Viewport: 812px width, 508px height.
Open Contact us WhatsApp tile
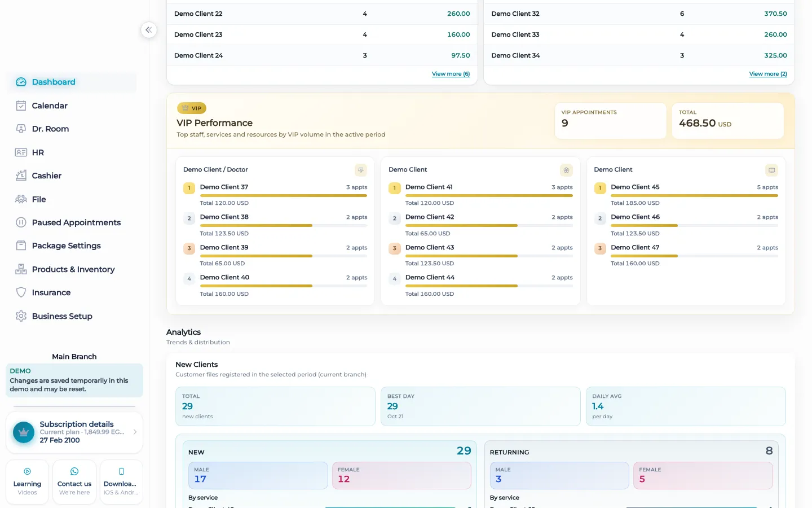click(74, 482)
